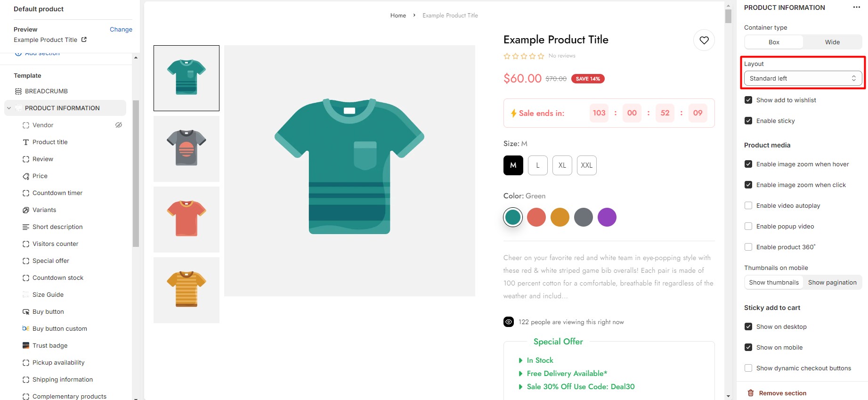Screen dimensions: 868x400
Task: Select the Countdown timer block
Action: [57, 193]
